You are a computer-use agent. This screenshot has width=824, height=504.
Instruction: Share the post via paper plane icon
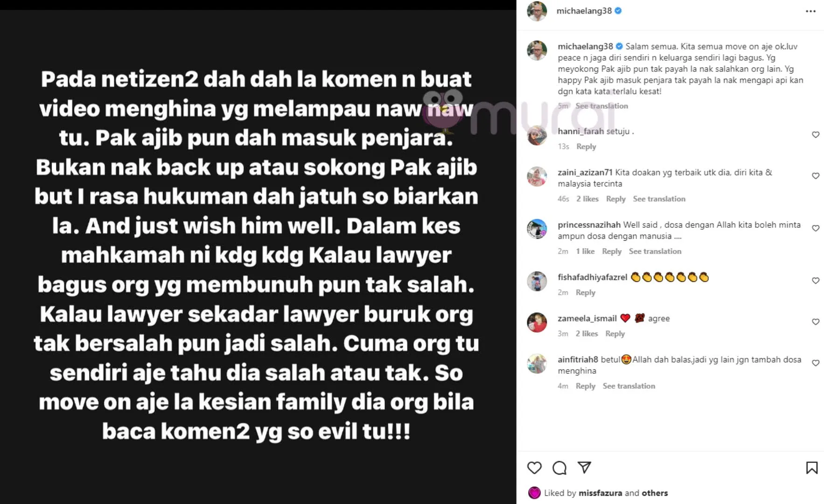pyautogui.click(x=584, y=467)
